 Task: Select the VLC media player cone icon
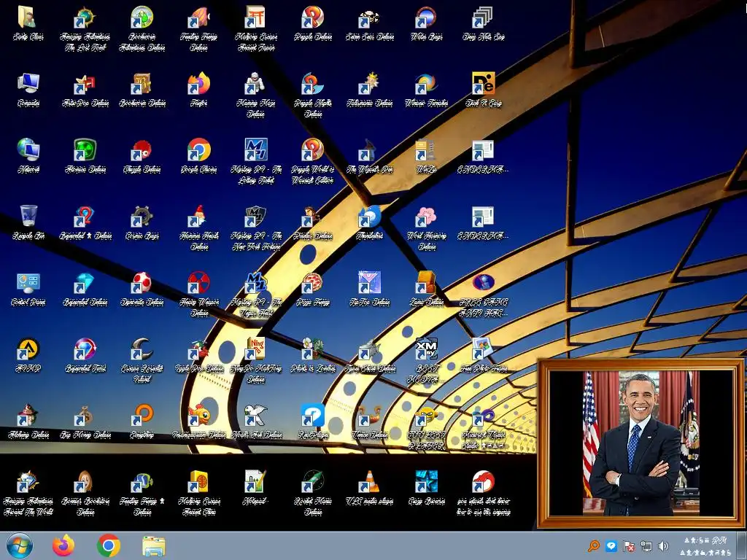pyautogui.click(x=370, y=488)
